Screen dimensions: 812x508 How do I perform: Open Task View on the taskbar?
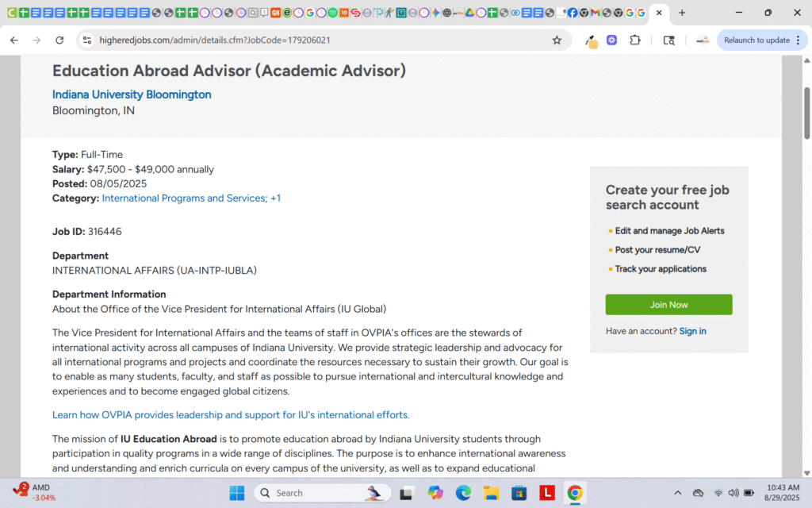[x=407, y=493]
